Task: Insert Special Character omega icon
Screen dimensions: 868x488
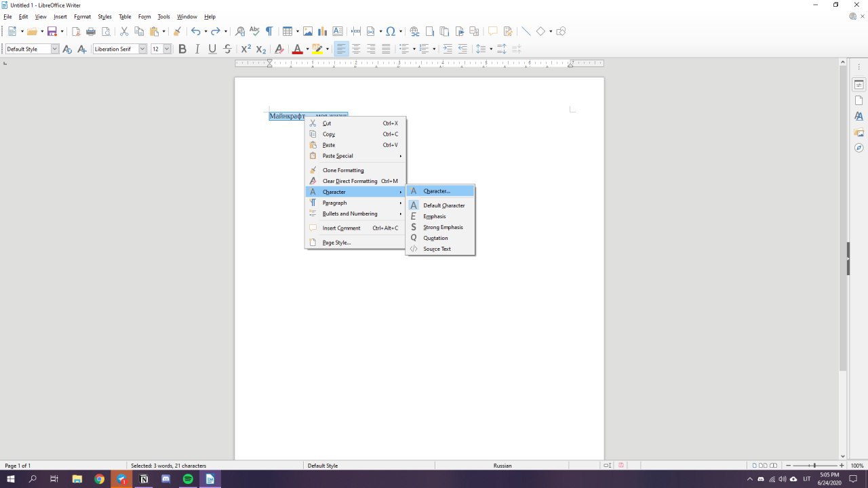Action: coord(391,31)
